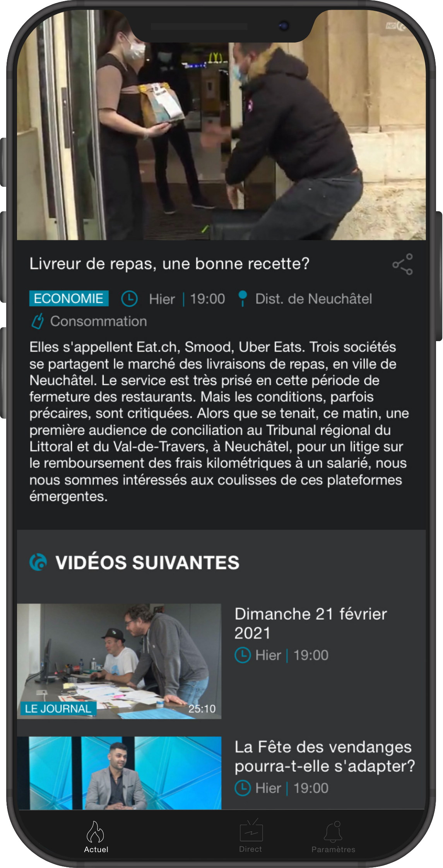Screen dimensions: 443x868
Task: Tap the share icon beside article title
Action: click(x=402, y=264)
